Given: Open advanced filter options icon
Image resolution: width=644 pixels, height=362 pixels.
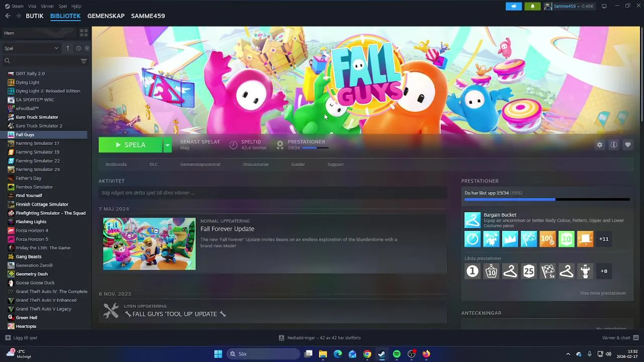Looking at the screenshot, I should pyautogui.click(x=84, y=61).
